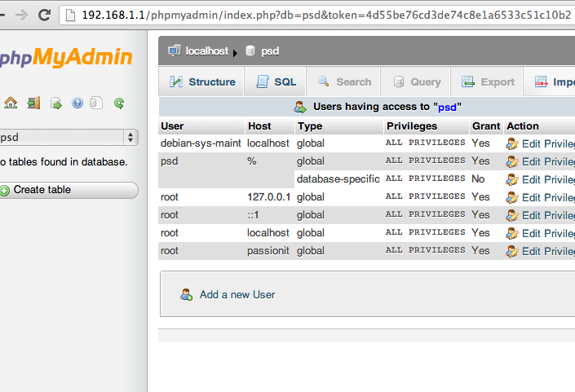This screenshot has height=392, width=575.
Task: Open the Import tab
Action: 550,81
